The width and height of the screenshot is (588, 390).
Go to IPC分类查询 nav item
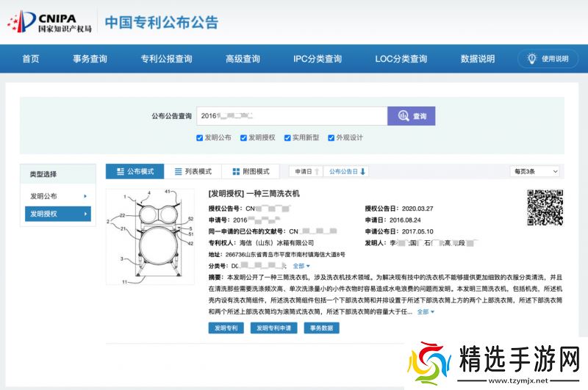(x=318, y=59)
